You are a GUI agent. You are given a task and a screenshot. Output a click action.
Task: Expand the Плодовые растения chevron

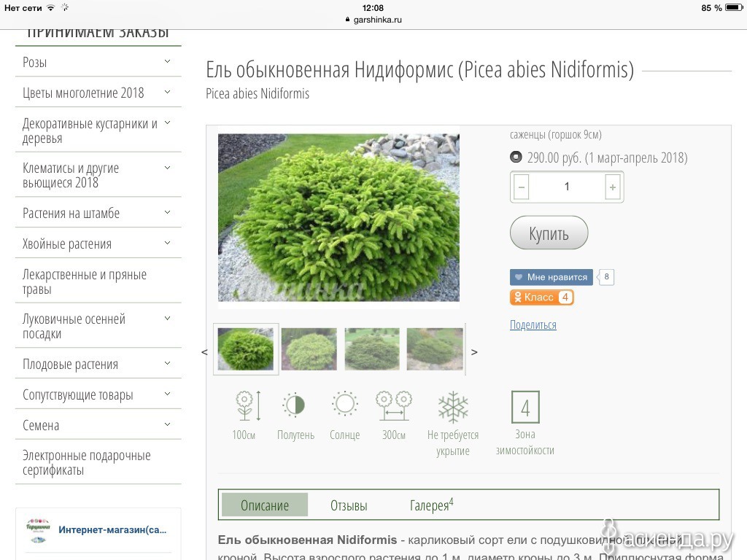(x=167, y=363)
